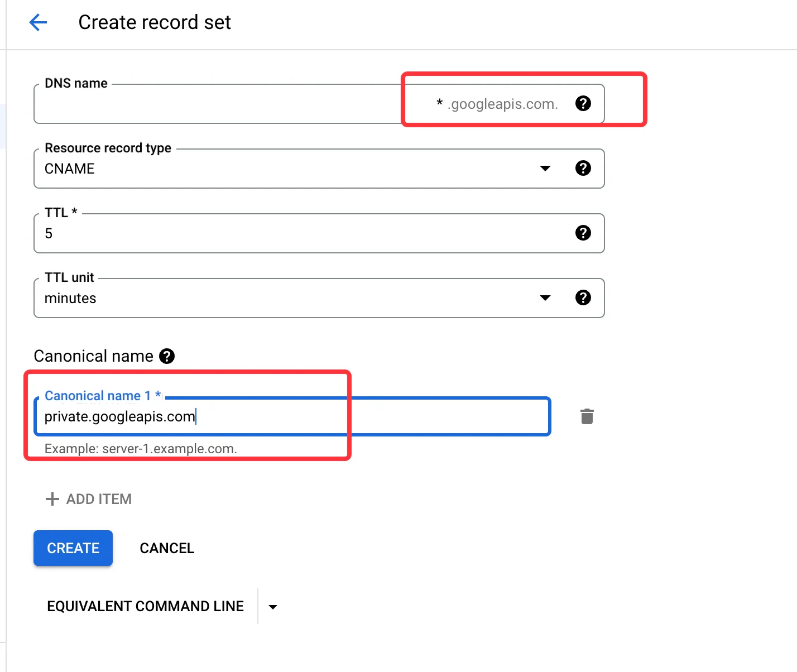Open help icon for DNS name
Viewport: 797px width, 672px height.
(583, 103)
